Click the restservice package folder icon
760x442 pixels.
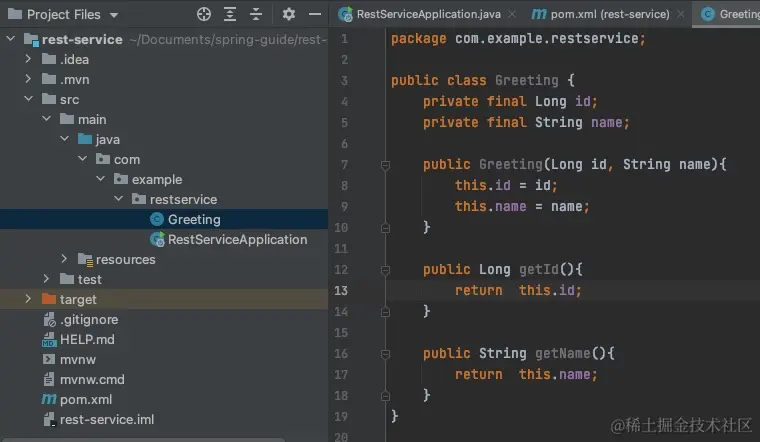pos(139,199)
